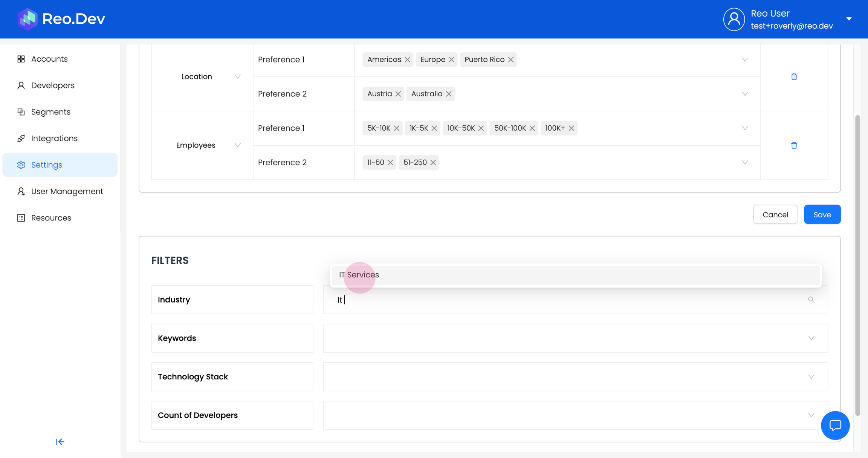The height and width of the screenshot is (458, 868).
Task: Open the Technology Stack dropdown
Action: pyautogui.click(x=811, y=377)
